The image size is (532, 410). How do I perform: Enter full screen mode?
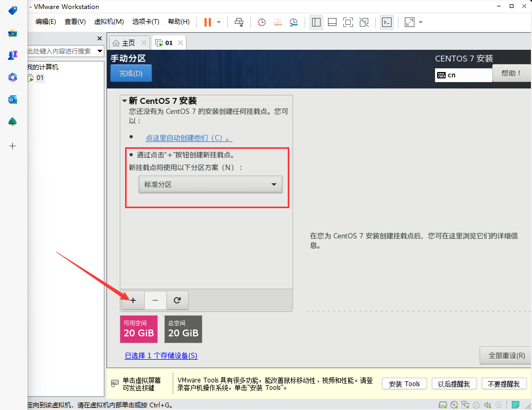348,22
